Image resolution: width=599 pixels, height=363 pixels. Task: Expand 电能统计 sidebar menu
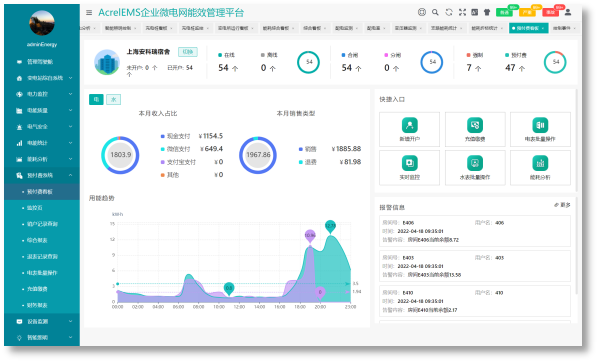pos(42,143)
